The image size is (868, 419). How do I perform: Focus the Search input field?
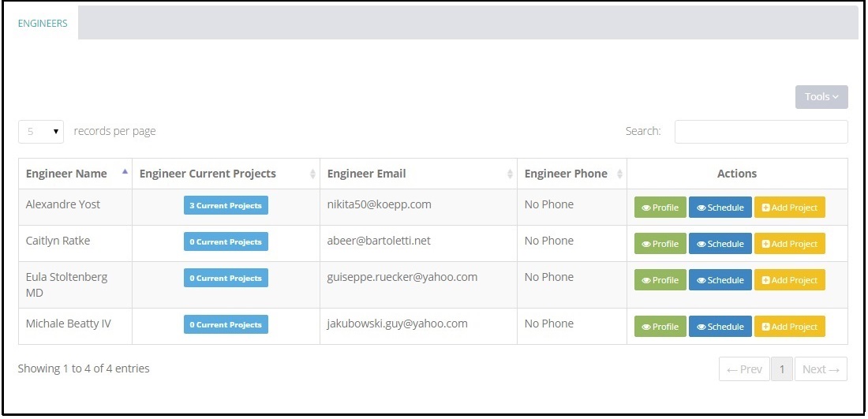(761, 132)
